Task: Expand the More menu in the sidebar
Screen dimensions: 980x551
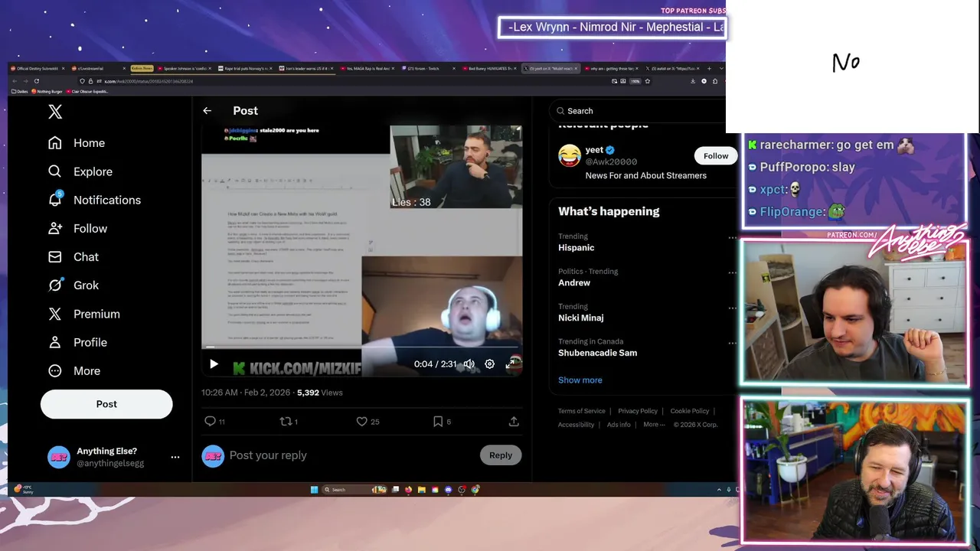Action: pos(74,370)
